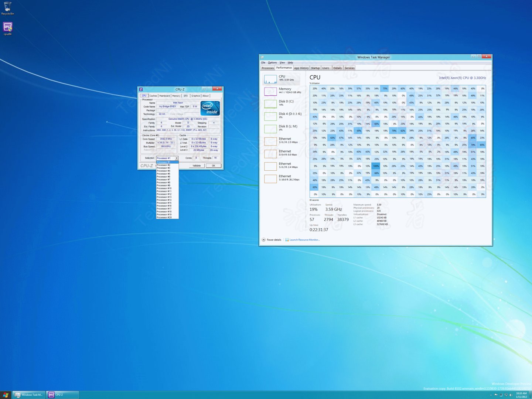Click the Validate button in CPU-Z
The height and width of the screenshot is (399, 532).
click(x=196, y=166)
